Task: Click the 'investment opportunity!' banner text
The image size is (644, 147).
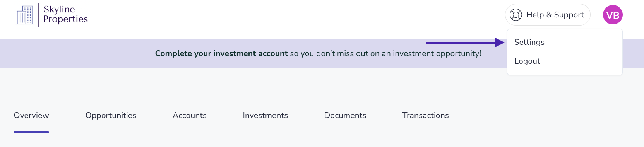Action: pyautogui.click(x=437, y=53)
